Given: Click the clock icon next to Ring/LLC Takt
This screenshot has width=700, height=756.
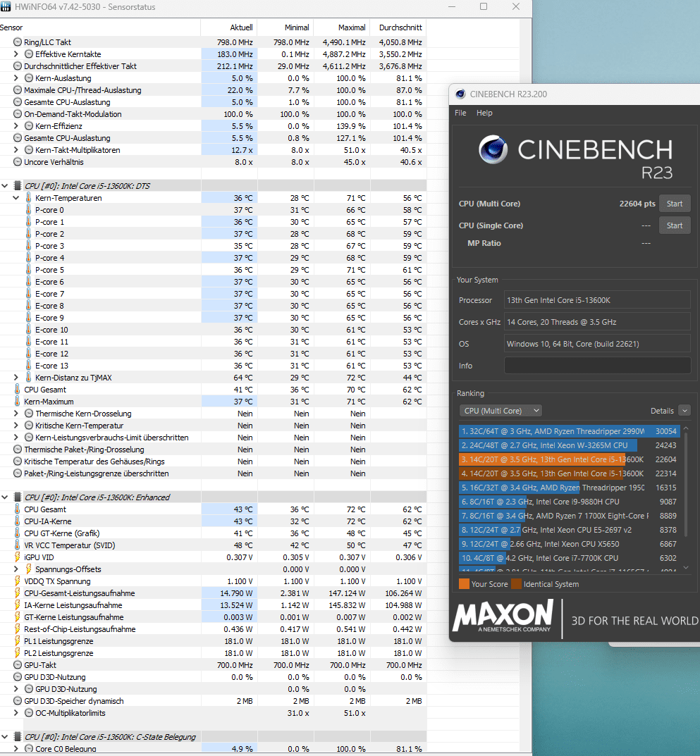Looking at the screenshot, I should point(18,42).
